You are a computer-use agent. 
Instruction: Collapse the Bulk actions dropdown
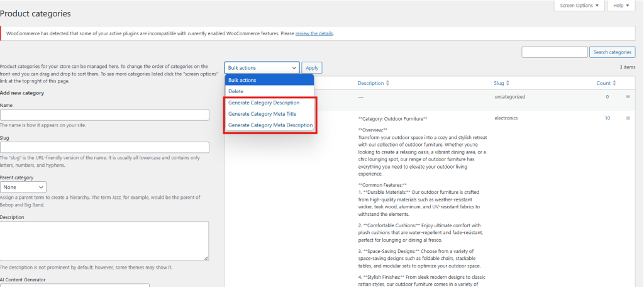[x=262, y=68]
